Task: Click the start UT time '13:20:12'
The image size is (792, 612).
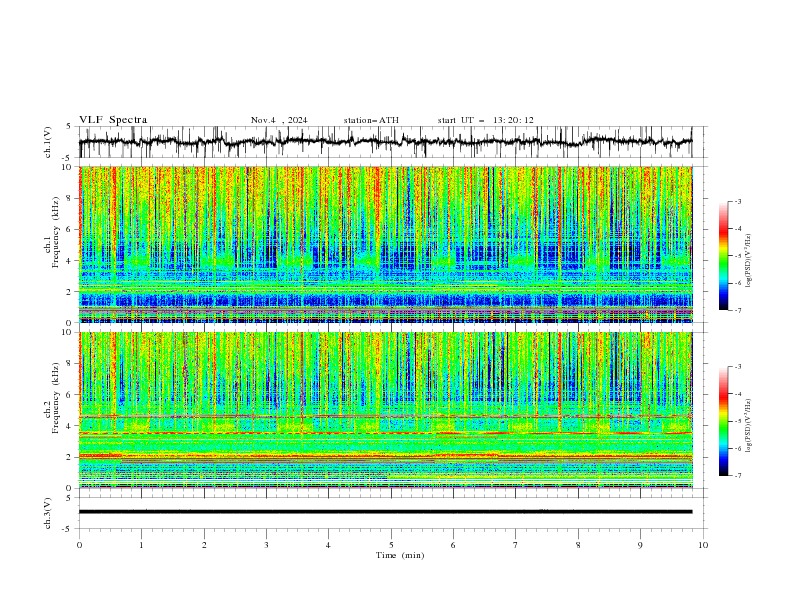Action: tap(513, 120)
